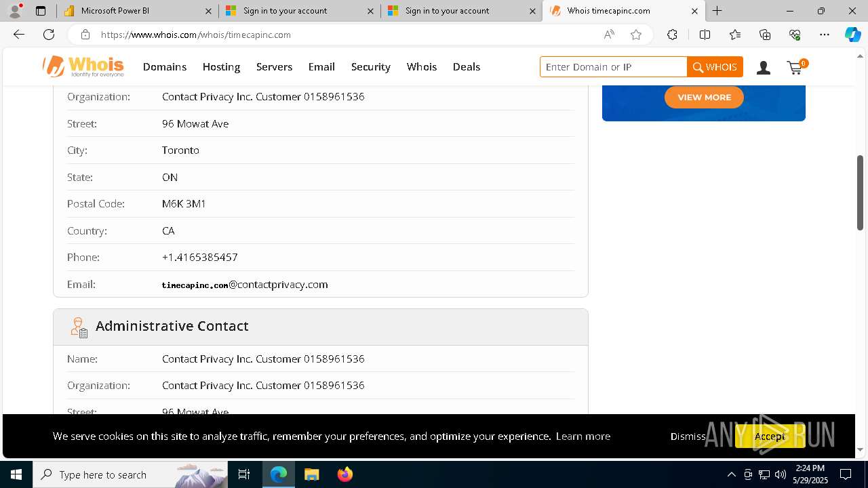This screenshot has width=868, height=488.
Task: Open Copilot sidebar icon
Action: (852, 35)
